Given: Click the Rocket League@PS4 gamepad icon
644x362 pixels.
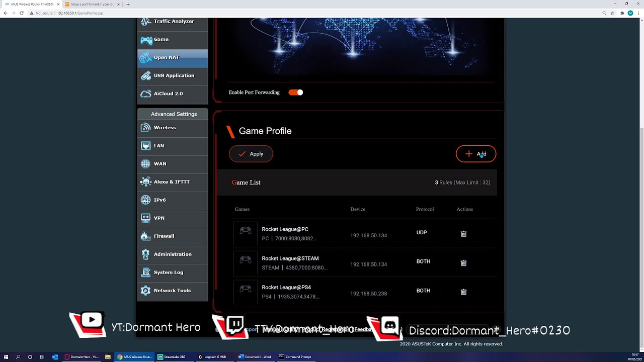Looking at the screenshot, I should [246, 290].
